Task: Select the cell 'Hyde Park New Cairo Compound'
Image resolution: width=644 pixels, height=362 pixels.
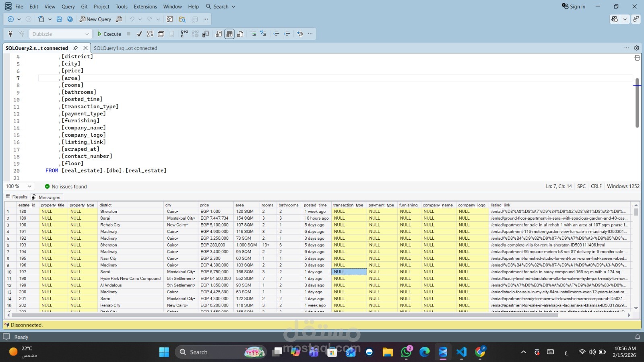Action: [x=131, y=278]
